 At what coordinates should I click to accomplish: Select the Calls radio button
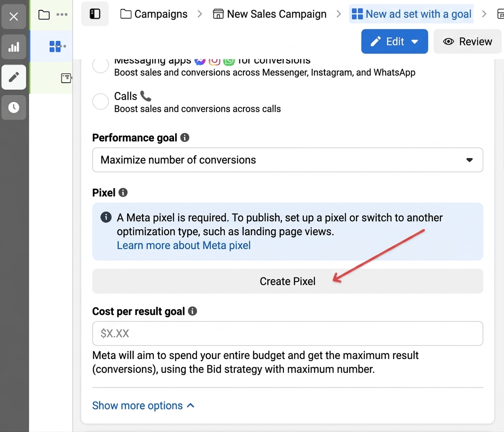(100, 102)
